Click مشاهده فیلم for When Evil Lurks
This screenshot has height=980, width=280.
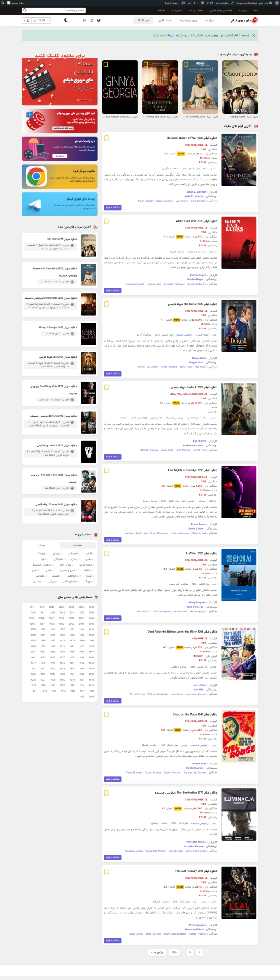(113, 290)
